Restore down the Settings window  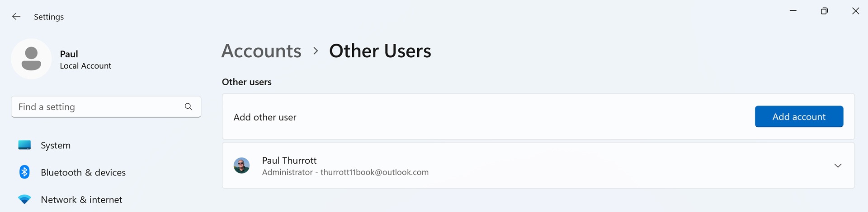pyautogui.click(x=824, y=11)
